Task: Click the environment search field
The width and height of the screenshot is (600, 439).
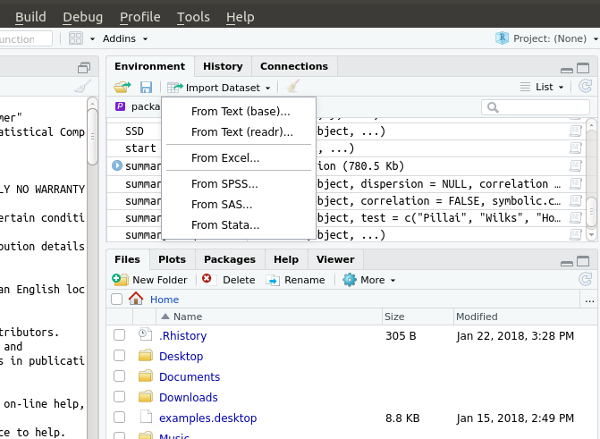Action: point(535,107)
